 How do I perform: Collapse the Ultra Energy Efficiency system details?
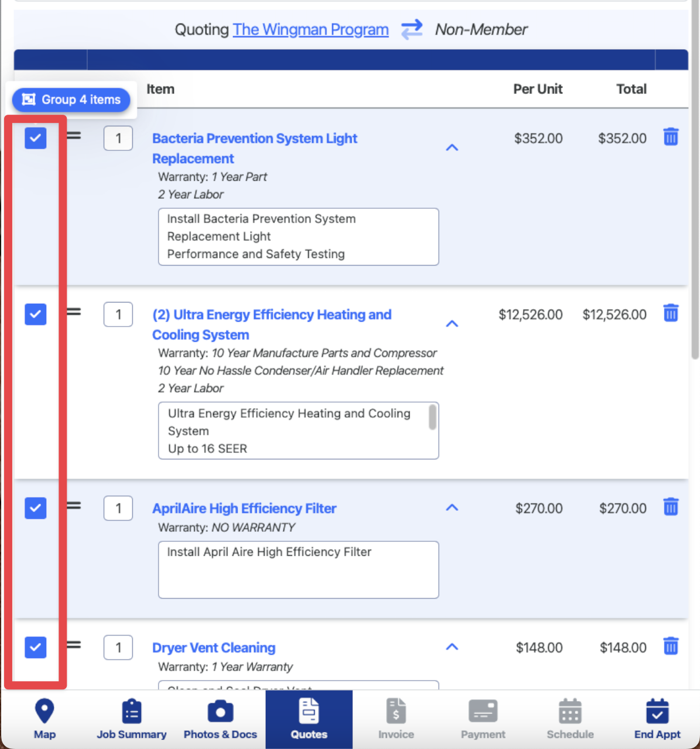(x=452, y=324)
